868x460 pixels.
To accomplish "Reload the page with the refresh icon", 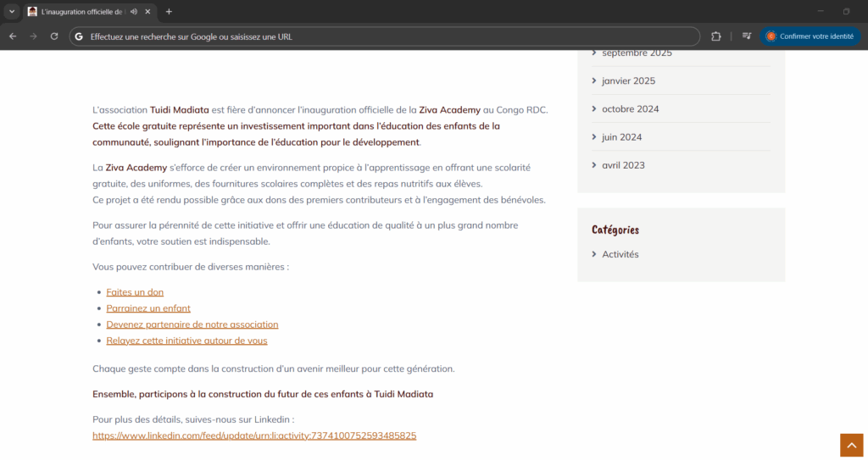I will coord(54,36).
